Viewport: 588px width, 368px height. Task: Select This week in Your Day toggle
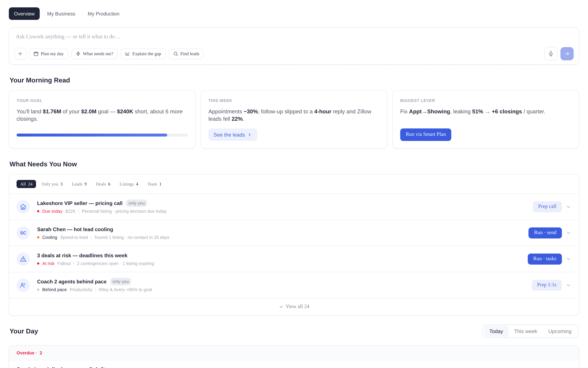pos(526,331)
